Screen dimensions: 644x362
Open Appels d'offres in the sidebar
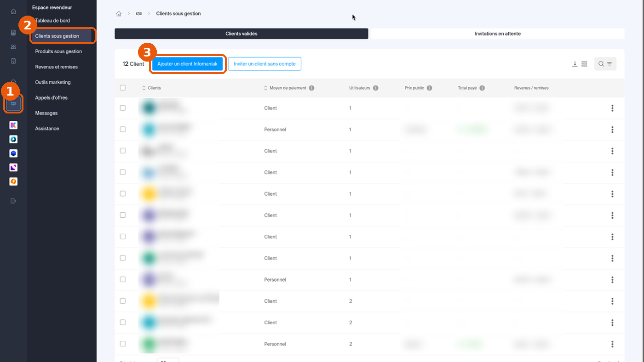(x=51, y=98)
